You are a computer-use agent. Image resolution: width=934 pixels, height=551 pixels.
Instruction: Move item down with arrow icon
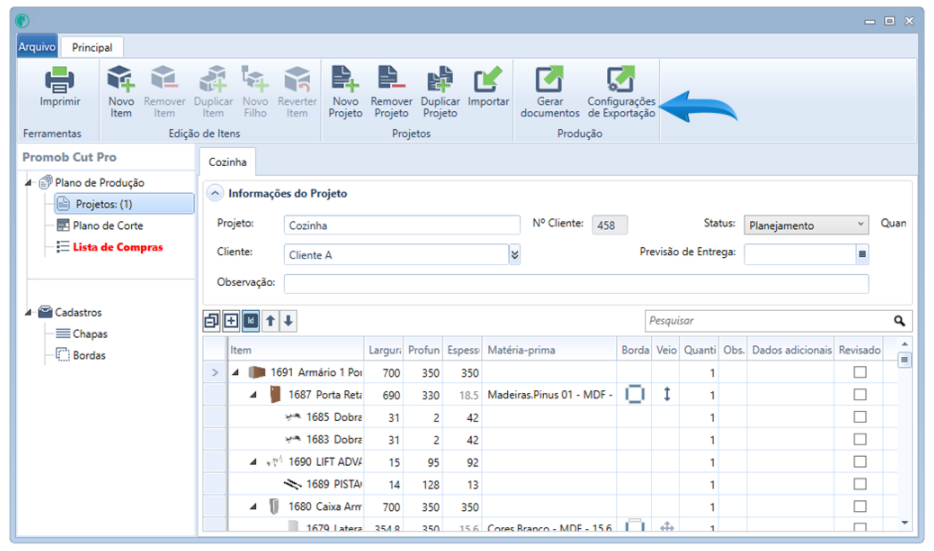pos(288,321)
